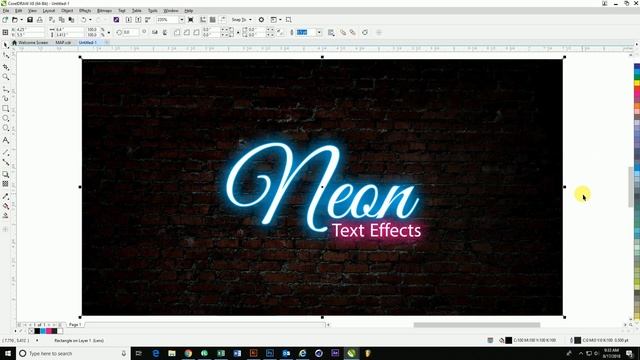Select the Transparency tool
This screenshot has height=360, width=640.
coord(6,184)
